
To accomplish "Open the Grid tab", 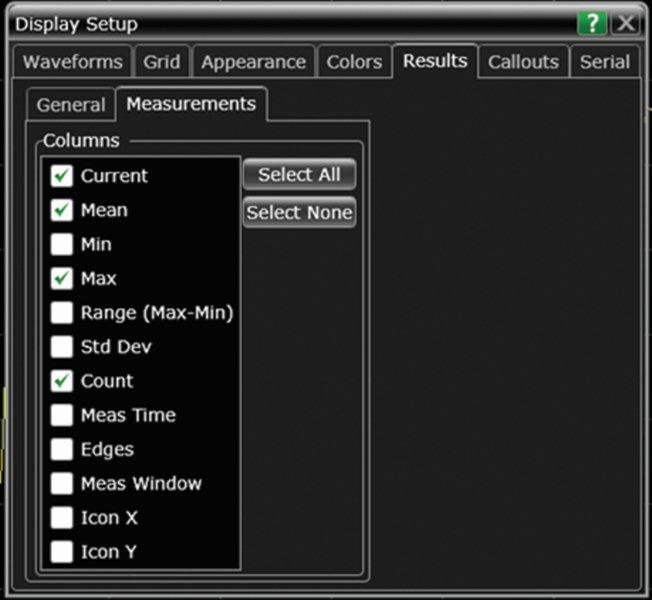I will (x=161, y=62).
